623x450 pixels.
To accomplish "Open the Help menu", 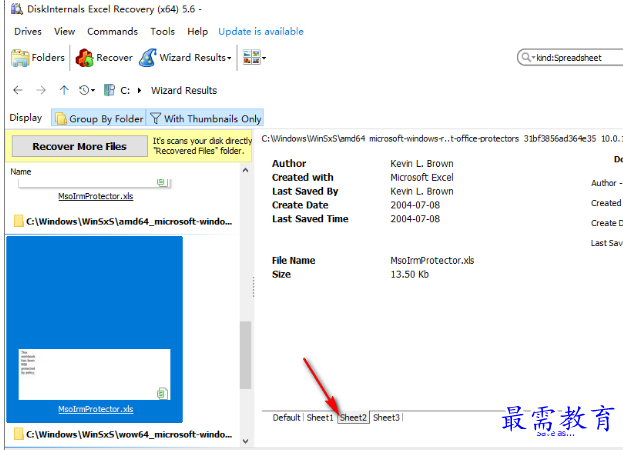I will [197, 31].
